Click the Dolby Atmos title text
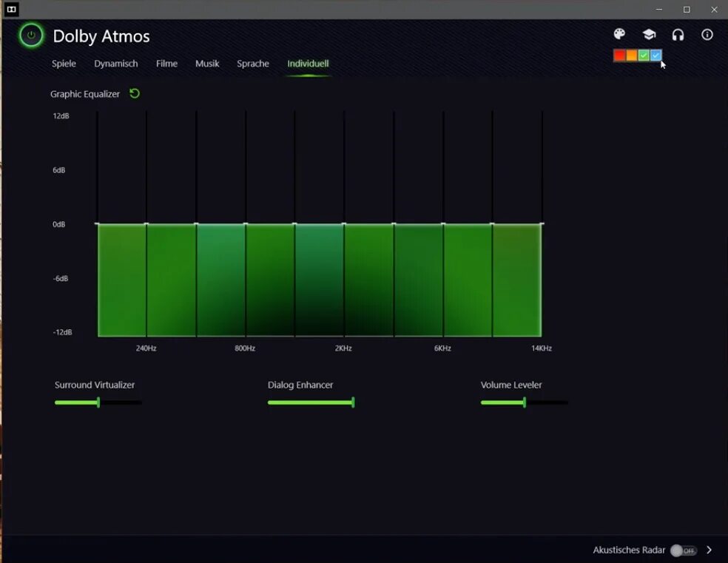The height and width of the screenshot is (563, 728). click(101, 36)
